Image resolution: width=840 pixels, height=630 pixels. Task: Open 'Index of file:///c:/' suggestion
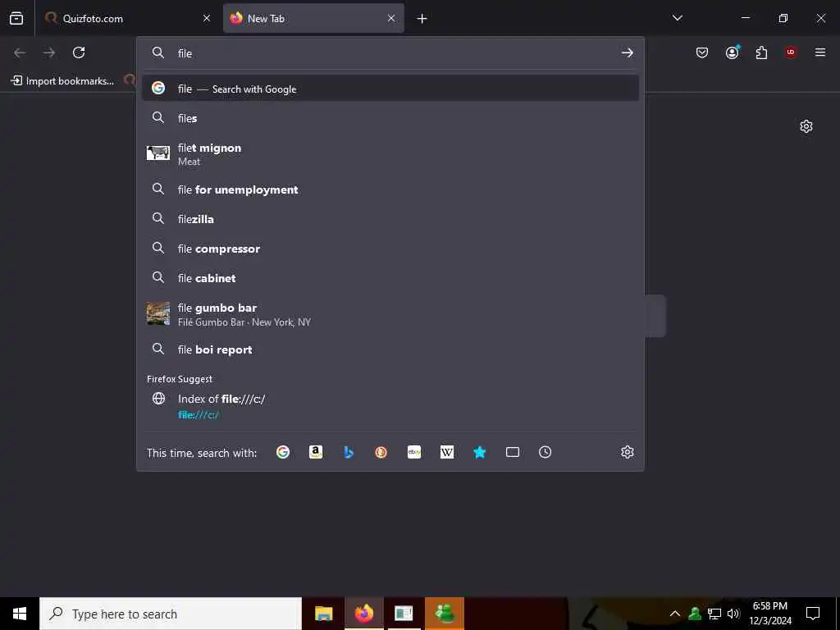pyautogui.click(x=390, y=406)
